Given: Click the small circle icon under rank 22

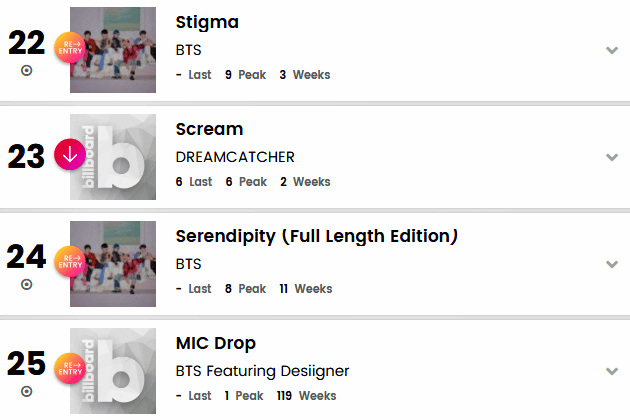Looking at the screenshot, I should coord(27,71).
